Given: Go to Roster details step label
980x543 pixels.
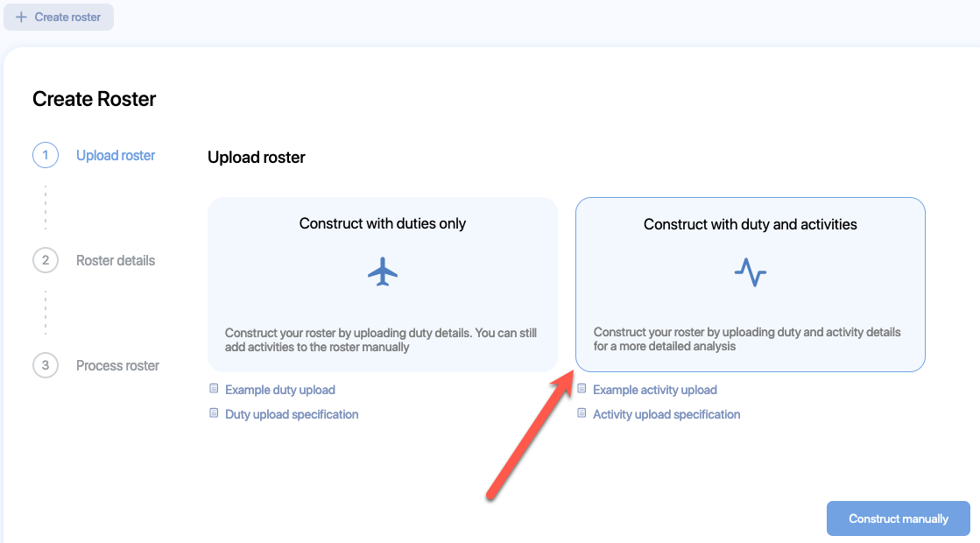Looking at the screenshot, I should pos(116,261).
